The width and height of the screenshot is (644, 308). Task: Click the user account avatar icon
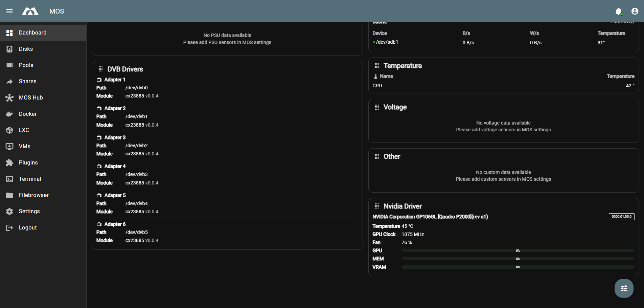(x=635, y=11)
